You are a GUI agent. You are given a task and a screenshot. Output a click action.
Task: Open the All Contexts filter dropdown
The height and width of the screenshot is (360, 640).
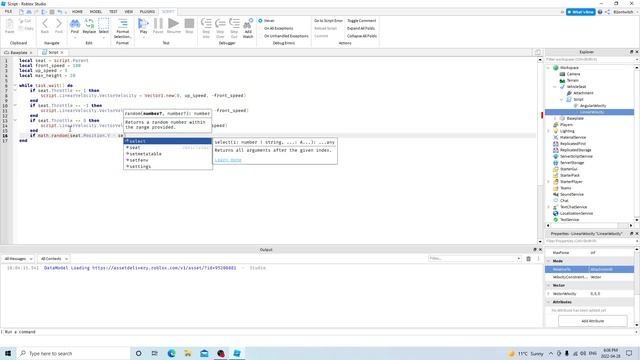[x=53, y=259]
